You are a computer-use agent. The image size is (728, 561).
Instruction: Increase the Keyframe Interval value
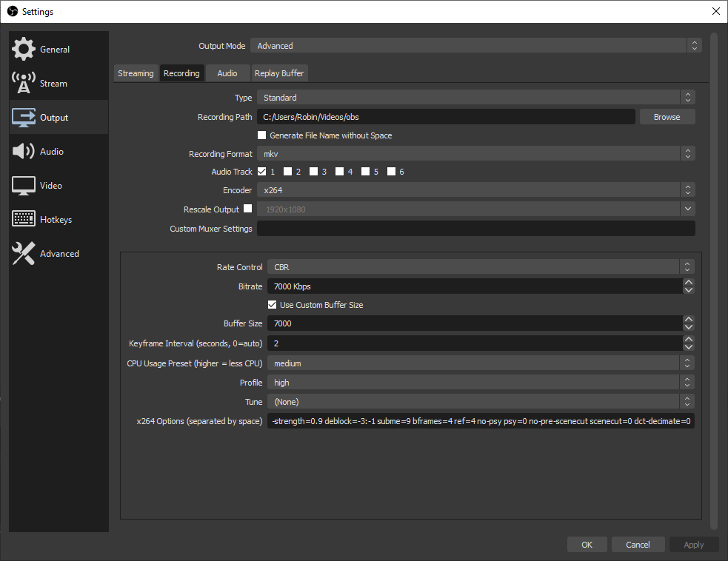coord(689,340)
